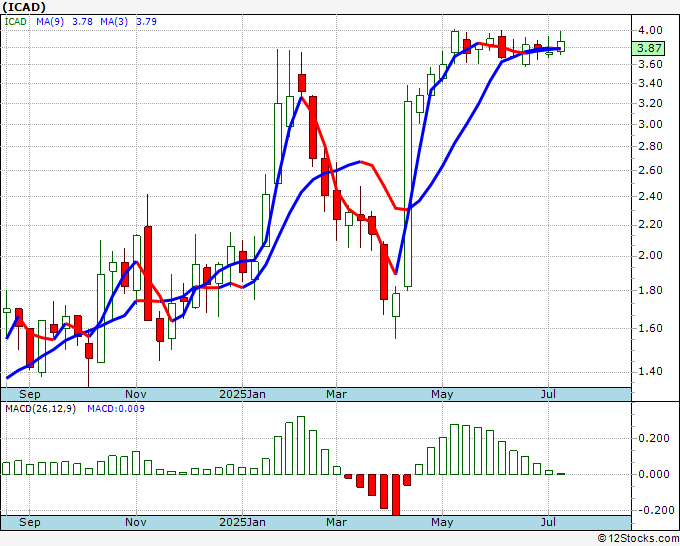The width and height of the screenshot is (680, 546).
Task: Click the 0.000 MACD axis label
Action: tap(654, 474)
